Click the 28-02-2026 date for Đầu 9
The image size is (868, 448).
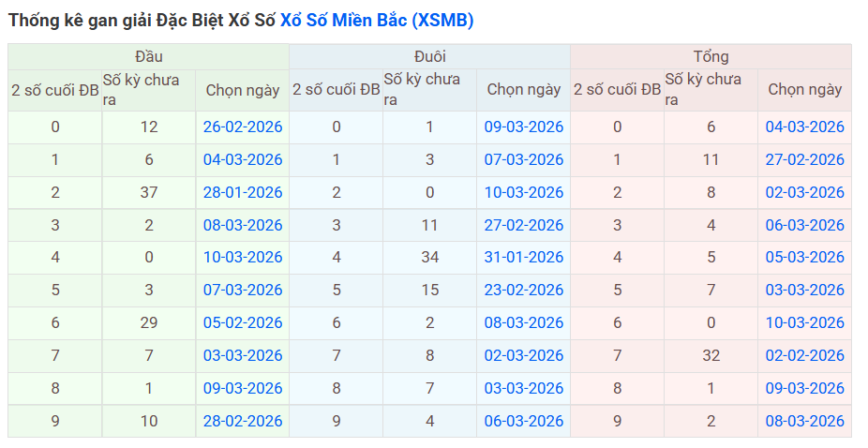243,421
